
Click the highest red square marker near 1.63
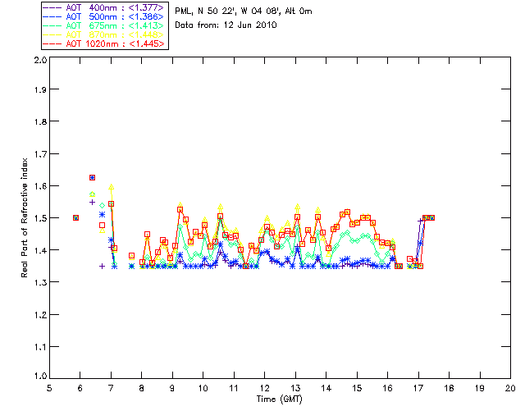[x=93, y=177]
